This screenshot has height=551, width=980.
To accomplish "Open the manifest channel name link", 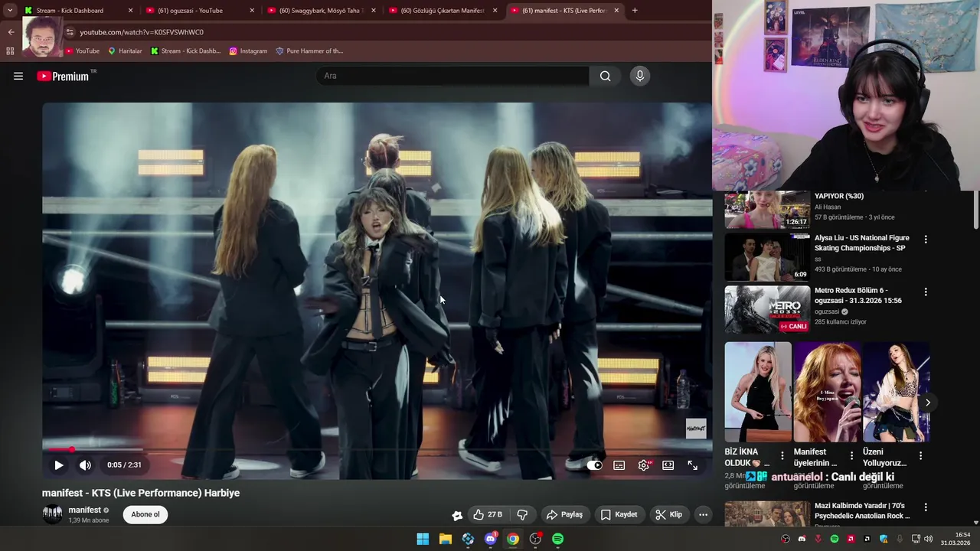I will tap(84, 510).
